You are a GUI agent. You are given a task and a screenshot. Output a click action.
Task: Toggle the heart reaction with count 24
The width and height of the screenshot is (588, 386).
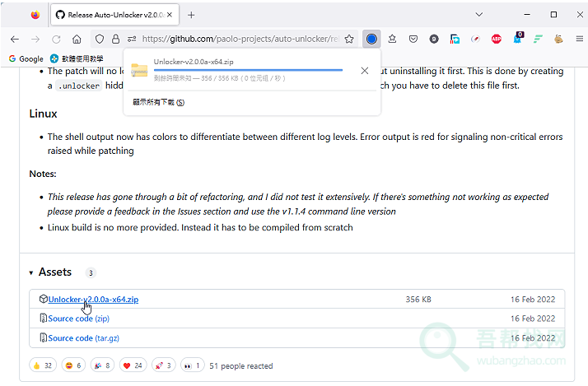(133, 365)
